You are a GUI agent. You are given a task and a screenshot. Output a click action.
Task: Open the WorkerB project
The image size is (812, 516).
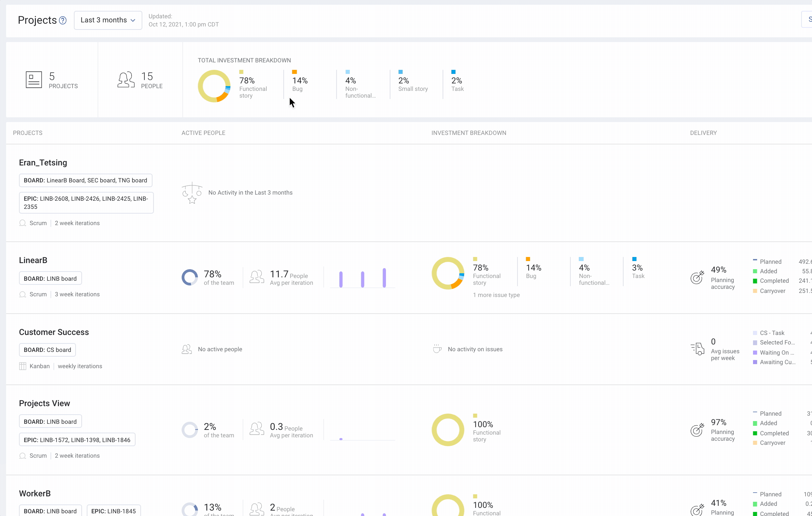35,494
